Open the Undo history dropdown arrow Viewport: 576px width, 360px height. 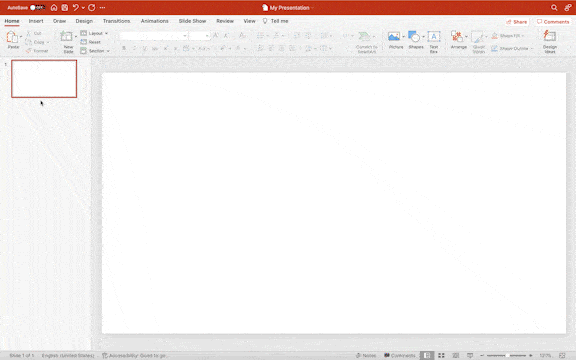pos(83,8)
